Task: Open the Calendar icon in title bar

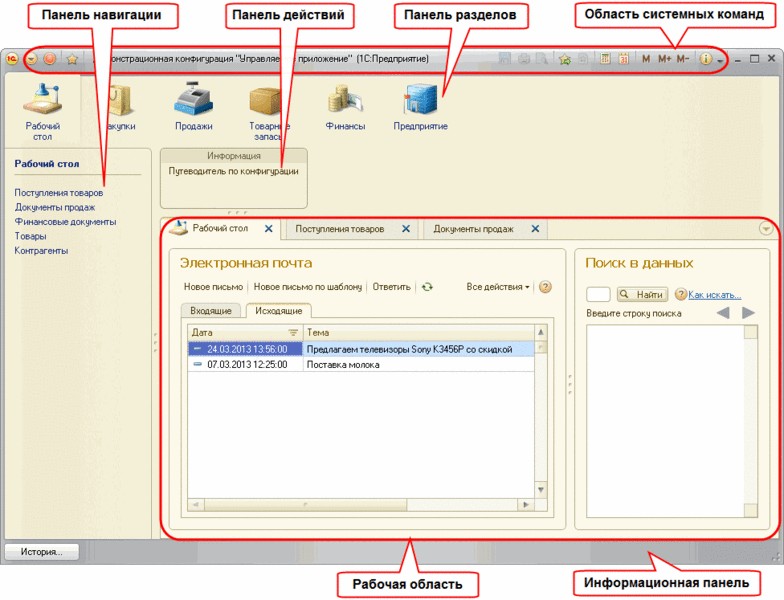Action: [x=623, y=59]
